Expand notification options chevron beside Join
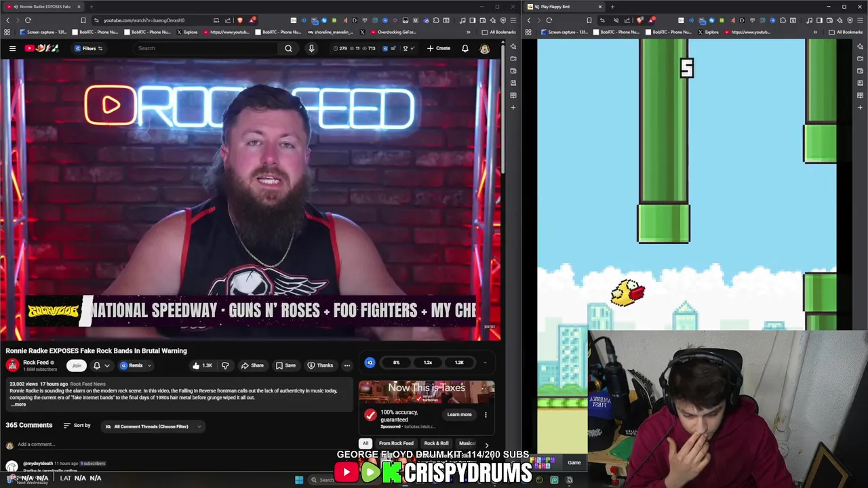868x488 pixels. pyautogui.click(x=106, y=366)
